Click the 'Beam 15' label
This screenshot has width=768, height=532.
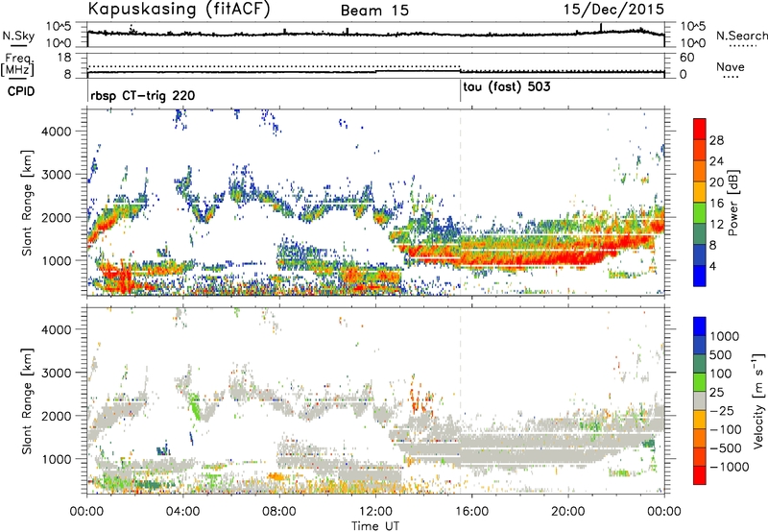[x=374, y=11]
